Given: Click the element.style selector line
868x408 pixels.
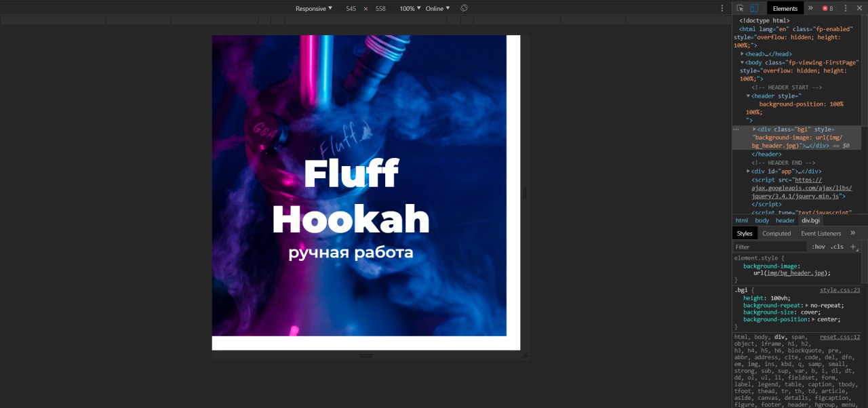Looking at the screenshot, I should [759, 258].
